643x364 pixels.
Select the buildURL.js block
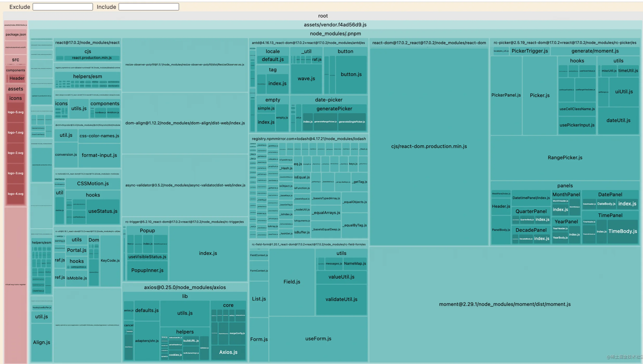[191, 341]
